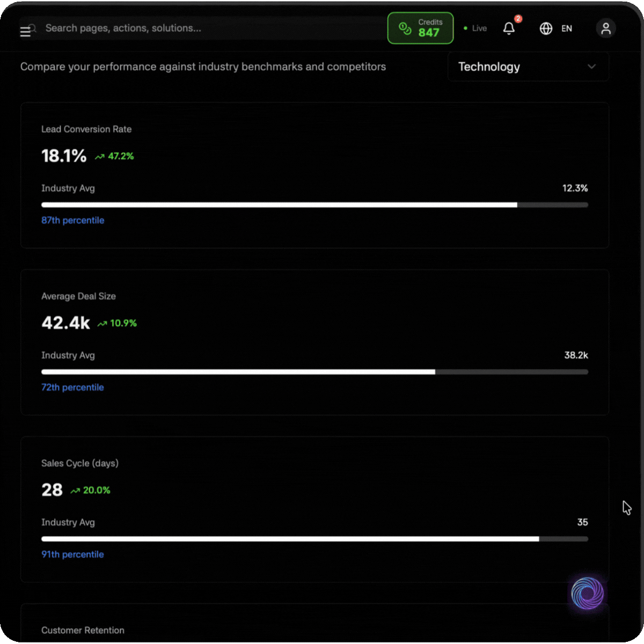
Task: Follow the 91th percentile link
Action: point(73,554)
